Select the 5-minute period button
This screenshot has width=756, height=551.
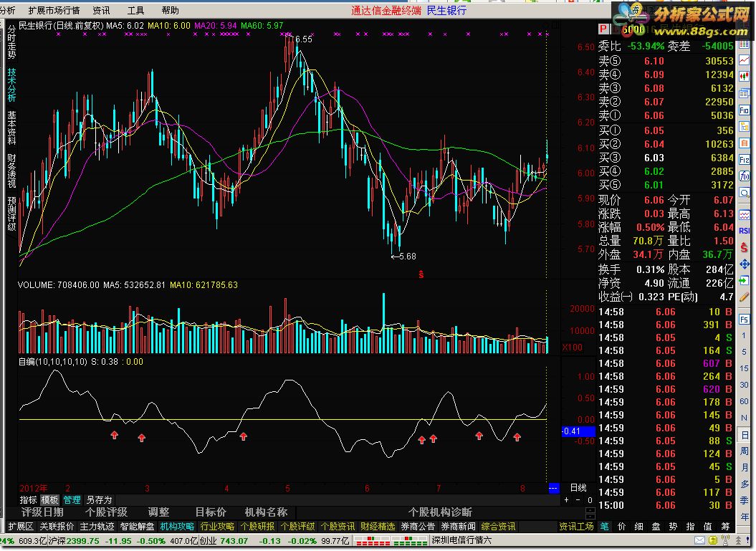pos(745,352)
